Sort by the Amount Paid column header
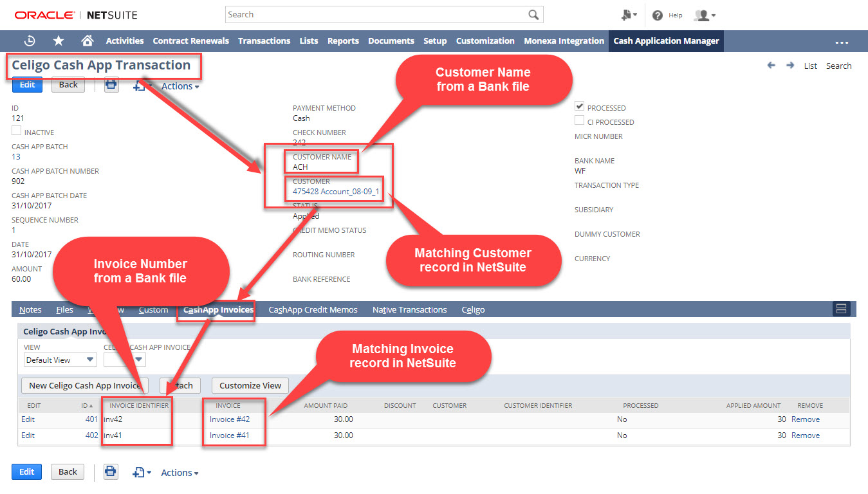The height and width of the screenshot is (494, 868). [x=326, y=405]
